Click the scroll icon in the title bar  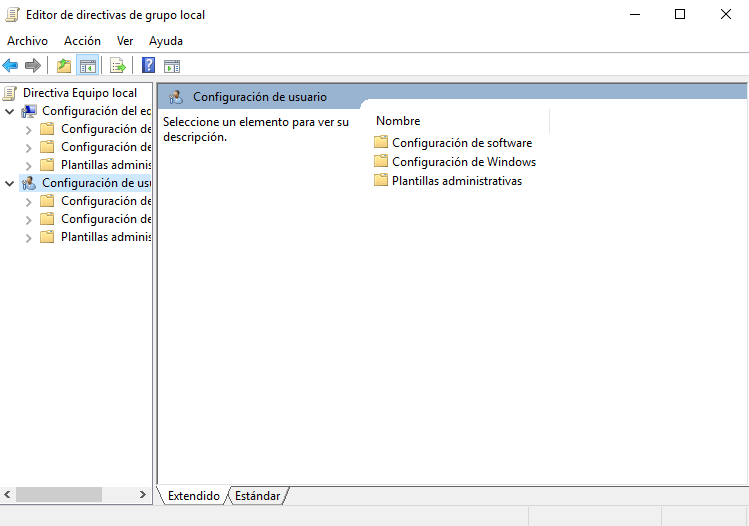tap(12, 15)
